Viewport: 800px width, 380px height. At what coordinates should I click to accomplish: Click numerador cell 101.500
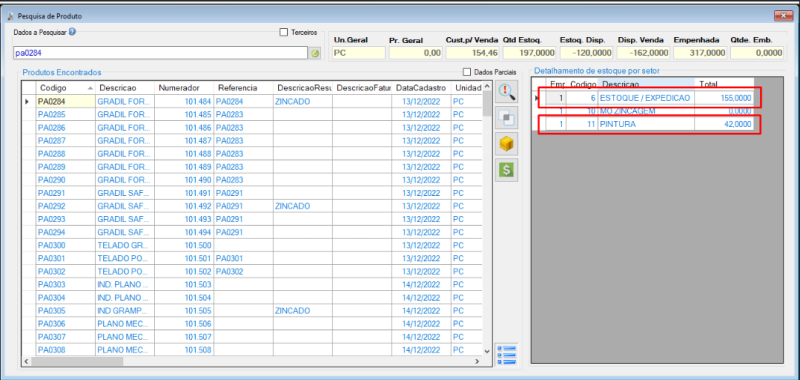tap(184, 245)
